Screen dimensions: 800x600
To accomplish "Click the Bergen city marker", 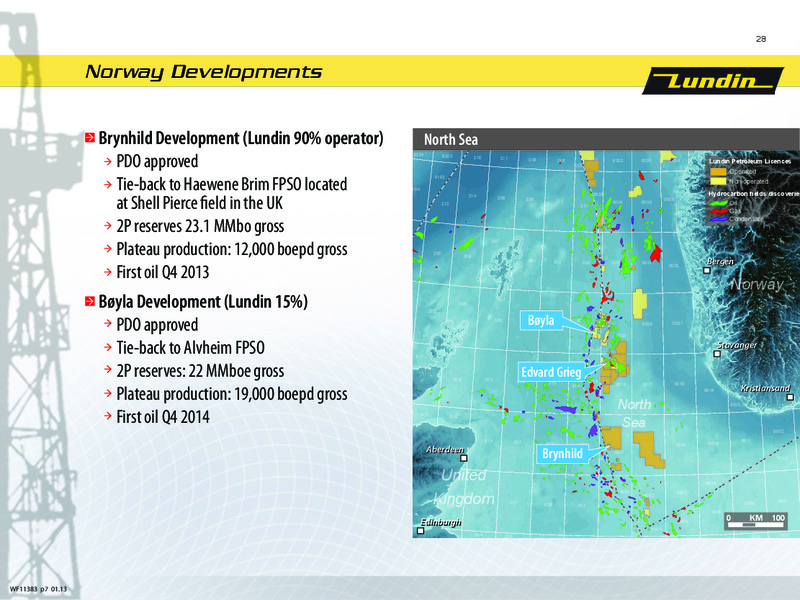I will 707,270.
